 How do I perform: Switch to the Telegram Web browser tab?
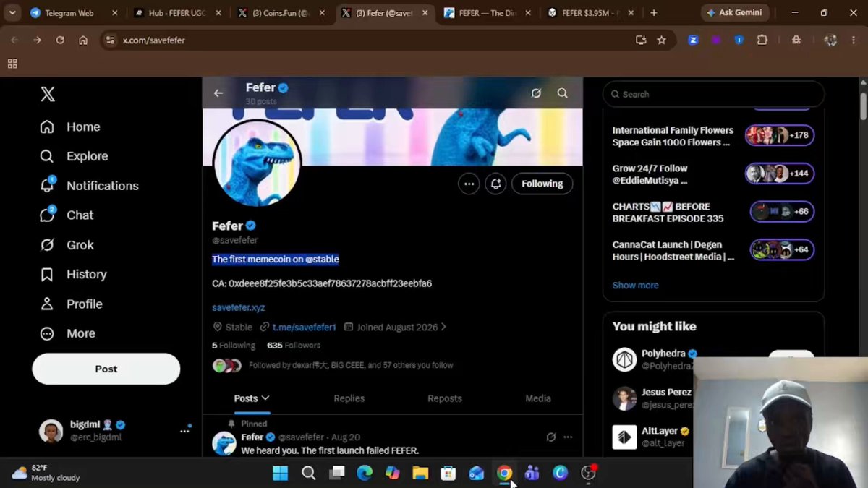[x=75, y=13]
